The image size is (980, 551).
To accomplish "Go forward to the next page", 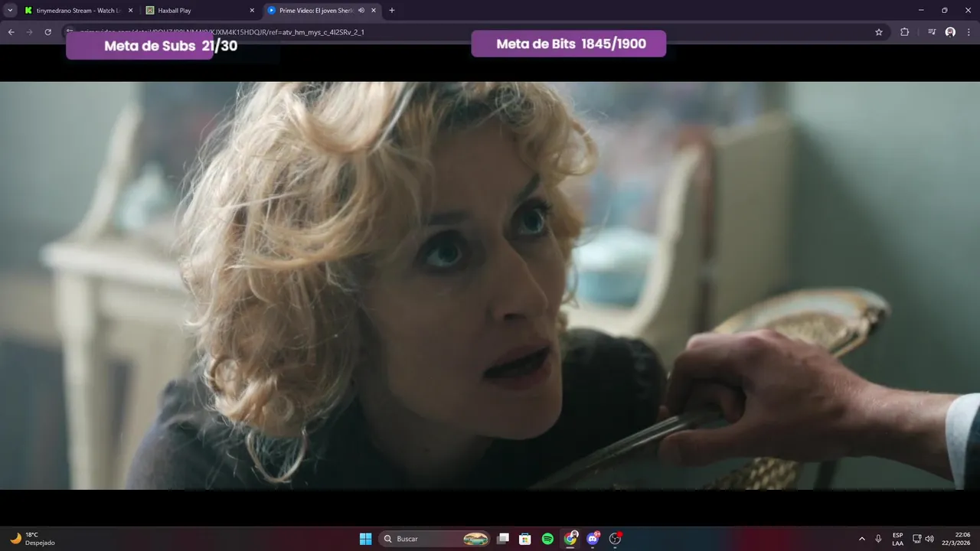I will (30, 32).
